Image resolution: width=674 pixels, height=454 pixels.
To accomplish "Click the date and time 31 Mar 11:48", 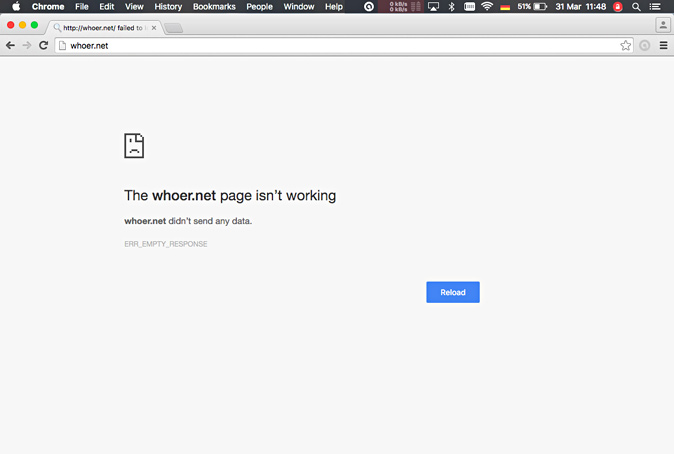I will tap(581, 6).
